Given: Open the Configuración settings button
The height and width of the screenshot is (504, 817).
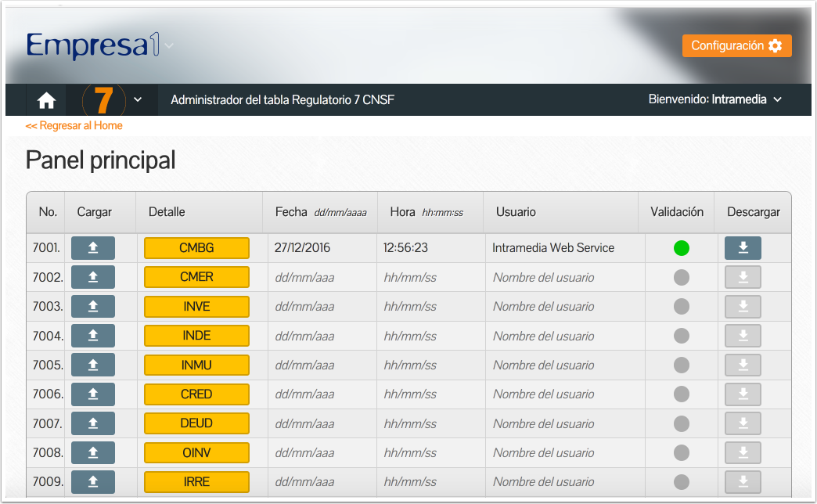Looking at the screenshot, I should 736,46.
